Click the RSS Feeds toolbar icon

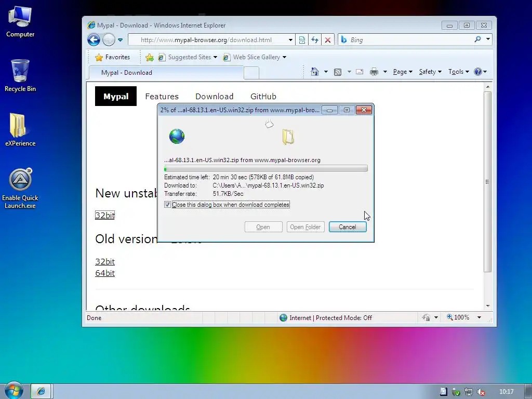(338, 72)
